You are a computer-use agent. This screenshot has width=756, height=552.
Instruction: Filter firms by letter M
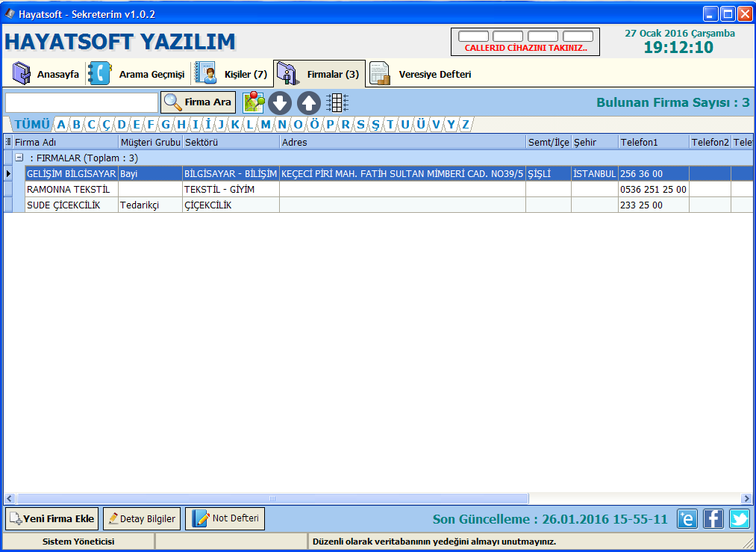tap(266, 125)
